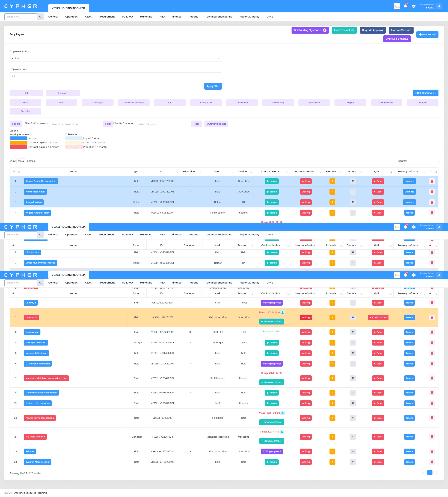This screenshot has height=497, width=448.
Task: Demote Perwira Surya Ramadhana
Action: pos(353,418)
